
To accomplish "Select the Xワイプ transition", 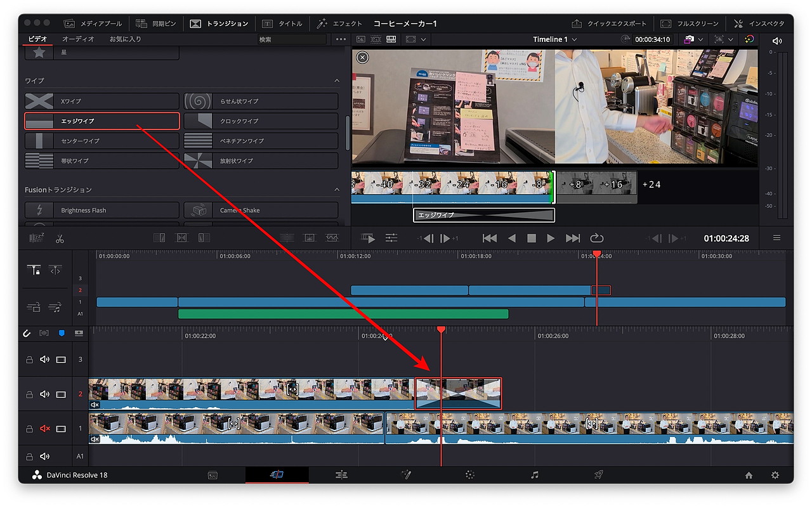I will pyautogui.click(x=102, y=101).
